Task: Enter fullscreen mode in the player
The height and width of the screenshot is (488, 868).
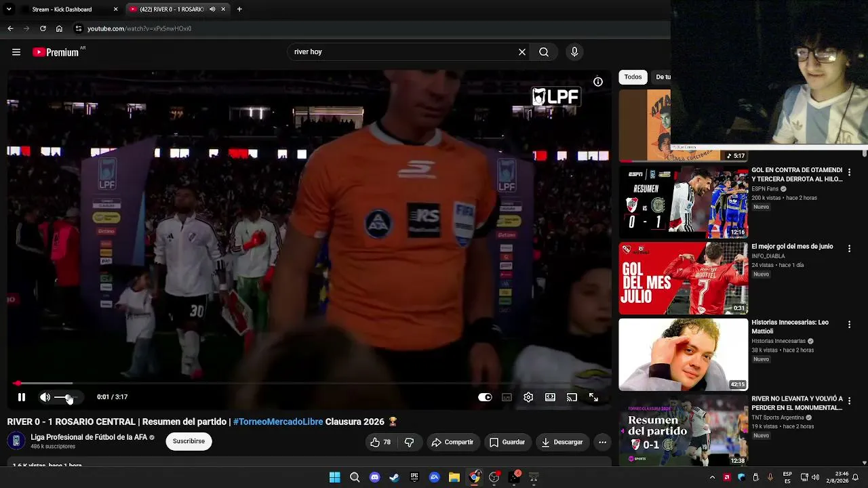Action: [593, 397]
